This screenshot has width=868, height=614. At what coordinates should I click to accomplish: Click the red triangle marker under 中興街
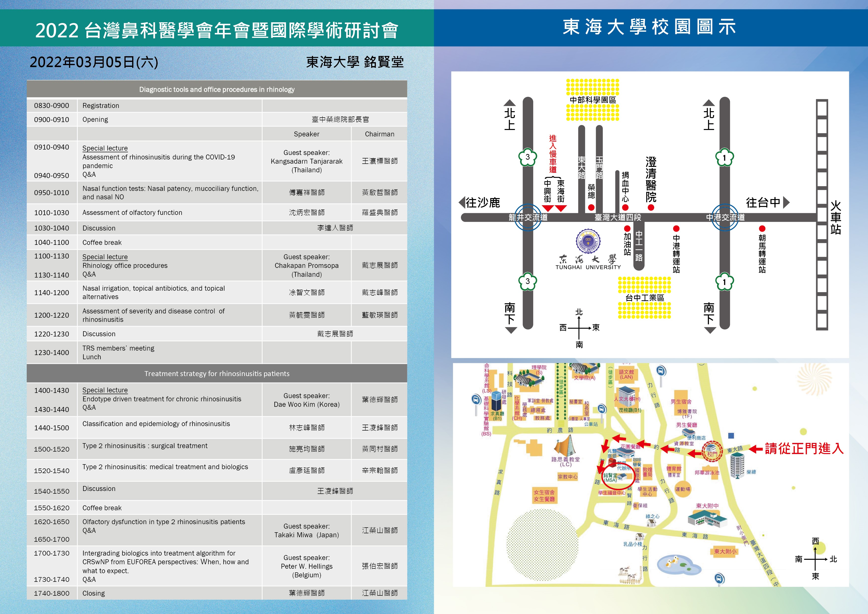548,208
